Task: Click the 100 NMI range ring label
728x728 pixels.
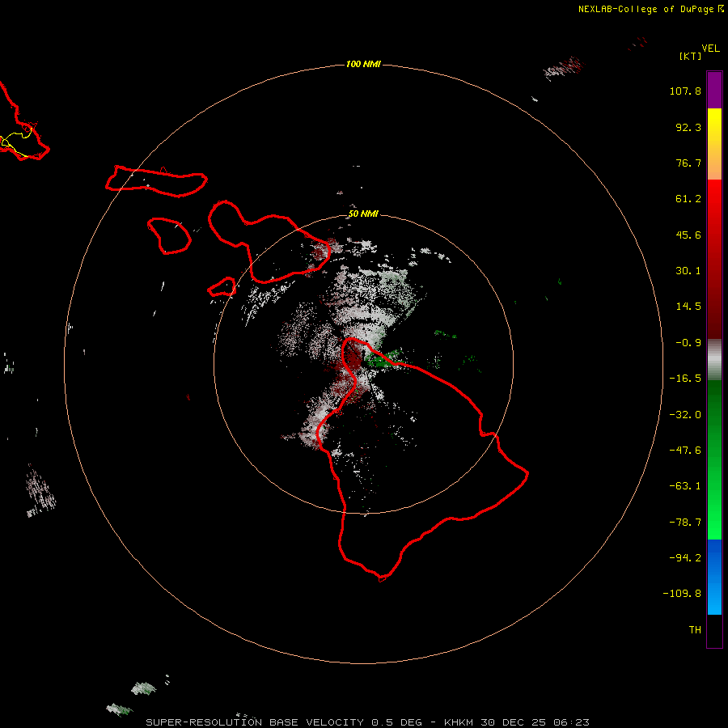Action: (363, 64)
